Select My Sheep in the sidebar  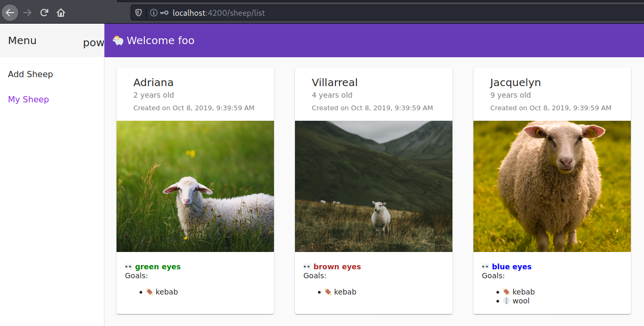coord(28,99)
